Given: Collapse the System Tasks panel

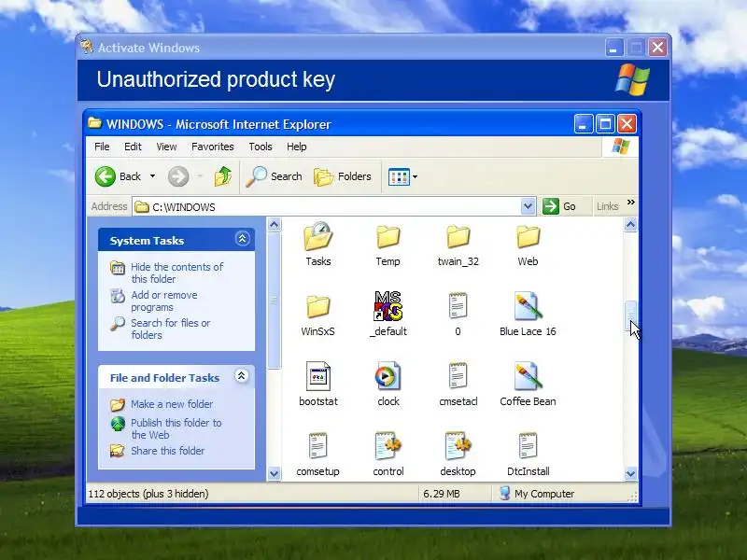Looking at the screenshot, I should point(242,239).
